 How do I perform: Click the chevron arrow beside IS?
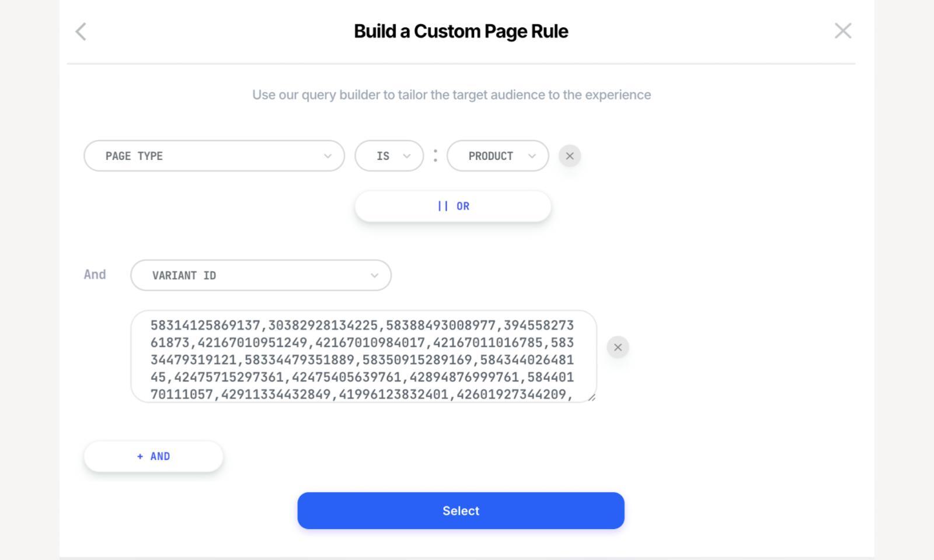coord(407,156)
